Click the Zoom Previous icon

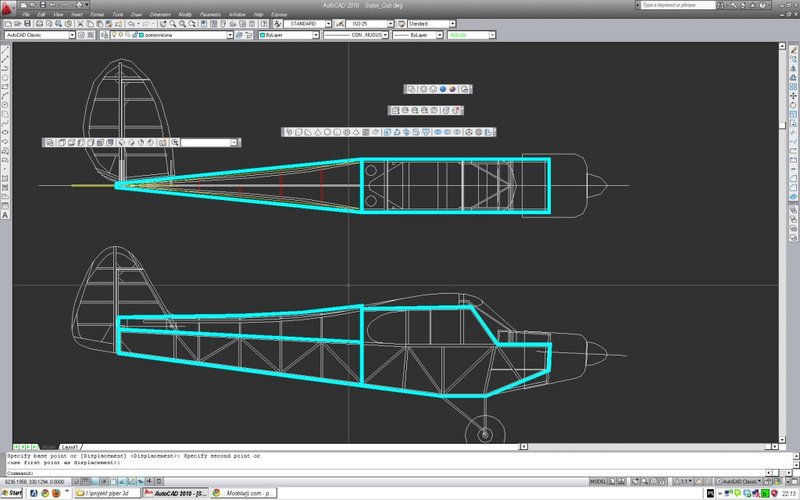click(192, 24)
